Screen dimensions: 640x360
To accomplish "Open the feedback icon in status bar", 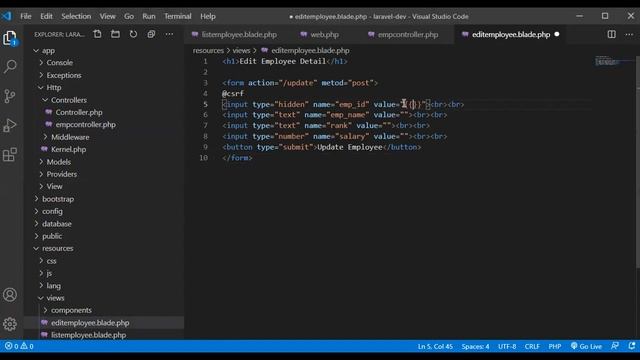I will (x=615, y=346).
